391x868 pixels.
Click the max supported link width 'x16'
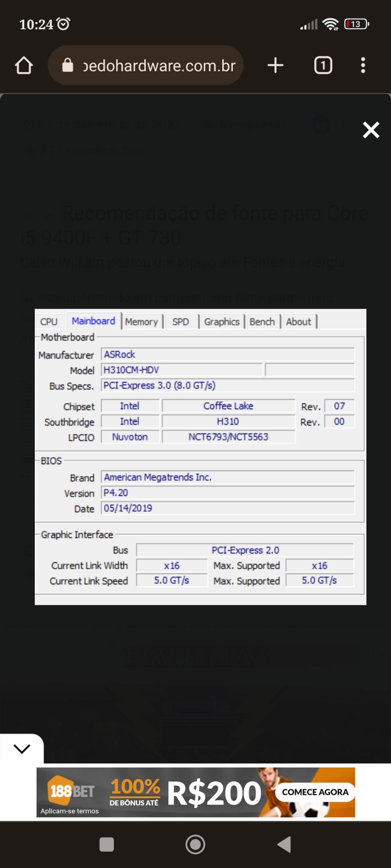319,566
